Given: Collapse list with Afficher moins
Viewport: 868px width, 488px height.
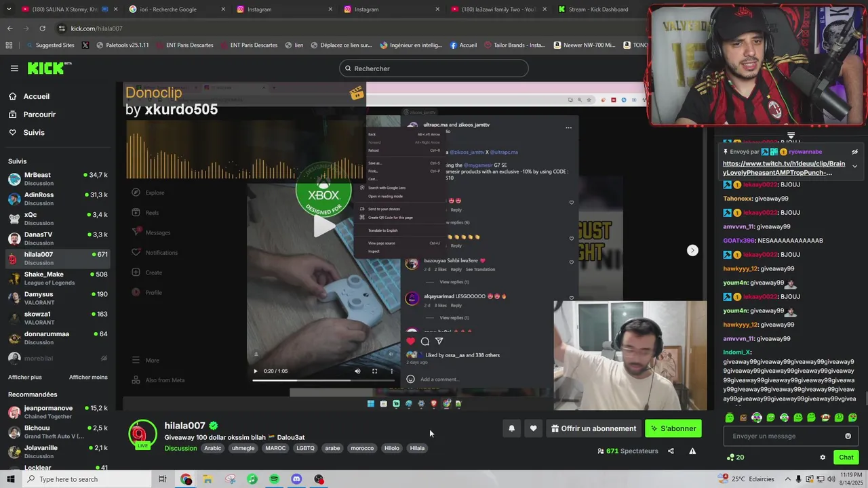Looking at the screenshot, I should click(88, 378).
